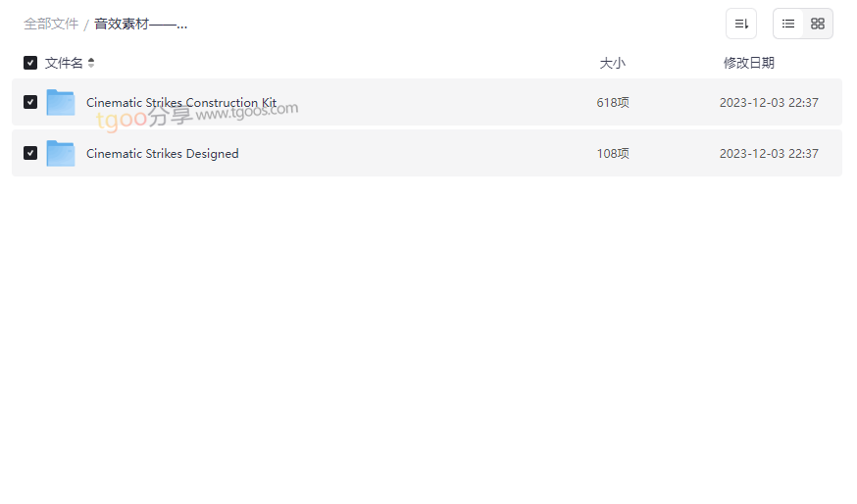Click the Cinematic Strikes Designed folder icon
The width and height of the screenshot is (857, 504).
(61, 153)
